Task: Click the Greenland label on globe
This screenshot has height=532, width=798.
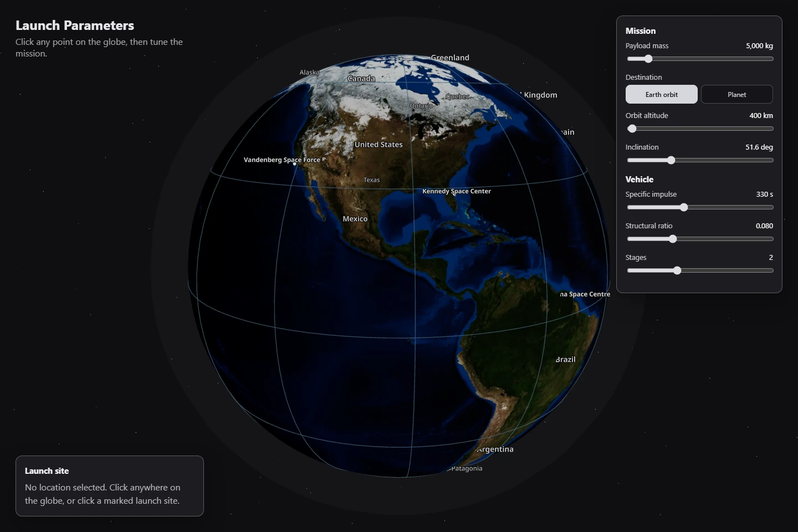Action: pyautogui.click(x=450, y=58)
